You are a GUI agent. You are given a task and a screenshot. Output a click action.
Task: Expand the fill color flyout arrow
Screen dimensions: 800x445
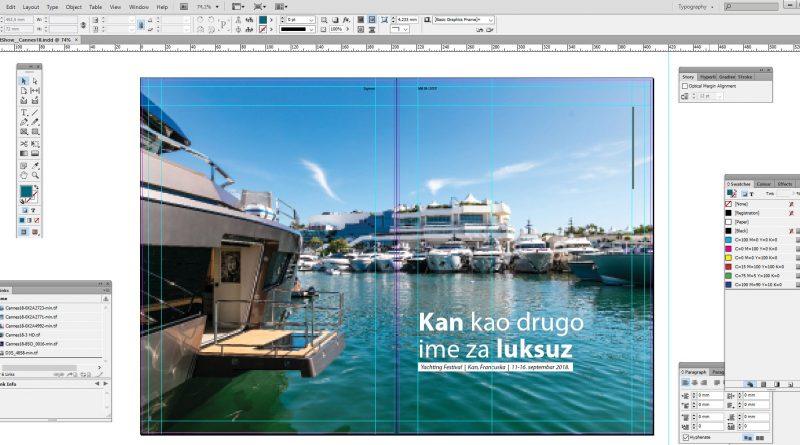point(271,20)
